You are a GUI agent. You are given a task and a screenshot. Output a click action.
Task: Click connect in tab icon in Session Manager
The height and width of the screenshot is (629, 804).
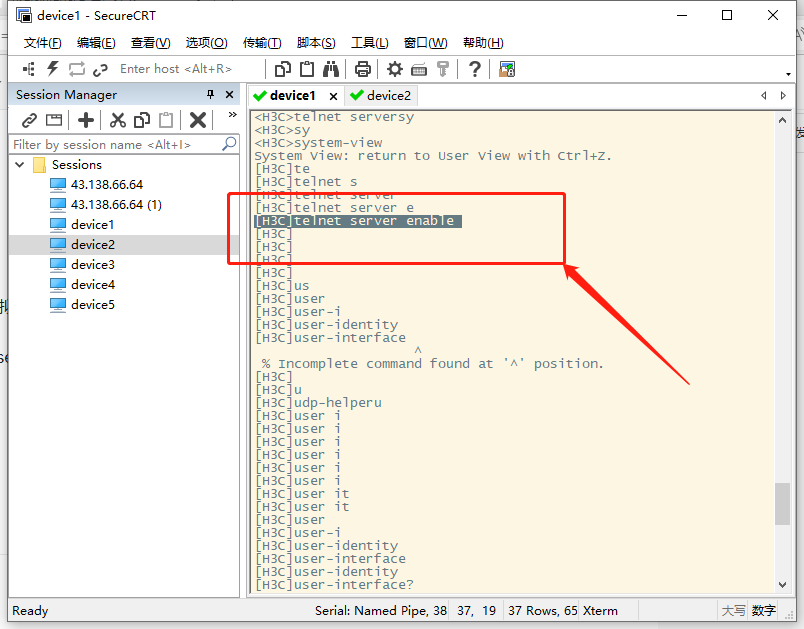click(54, 120)
